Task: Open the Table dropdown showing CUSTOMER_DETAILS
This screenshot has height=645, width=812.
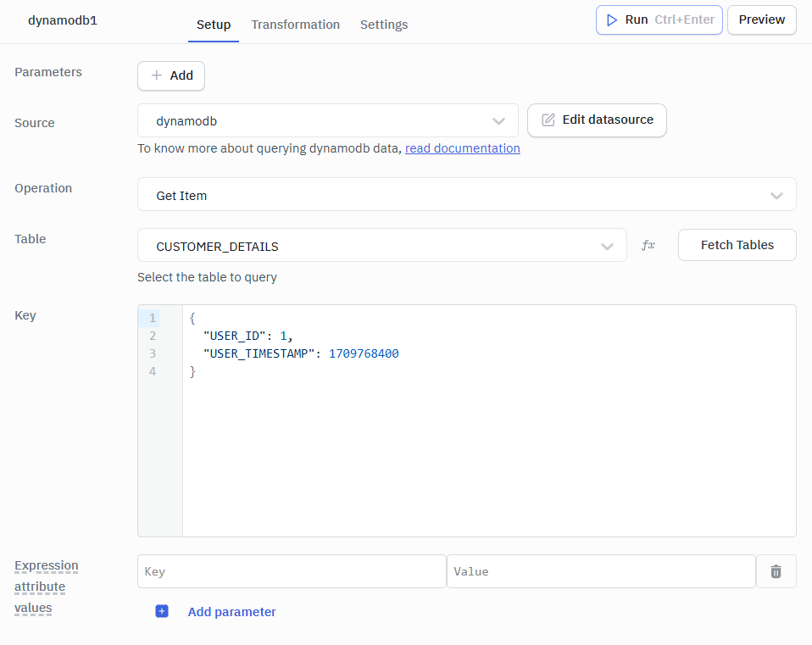Action: coord(381,245)
